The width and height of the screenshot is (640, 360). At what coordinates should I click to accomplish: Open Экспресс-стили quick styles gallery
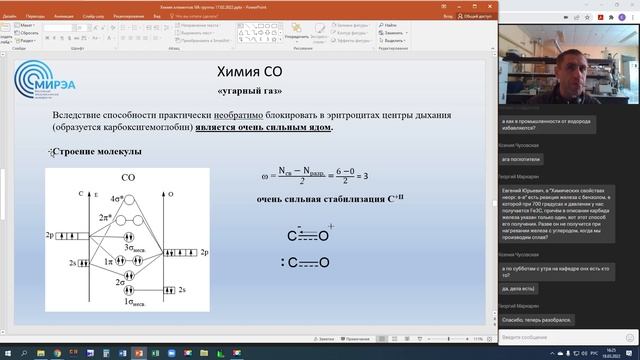319,33
